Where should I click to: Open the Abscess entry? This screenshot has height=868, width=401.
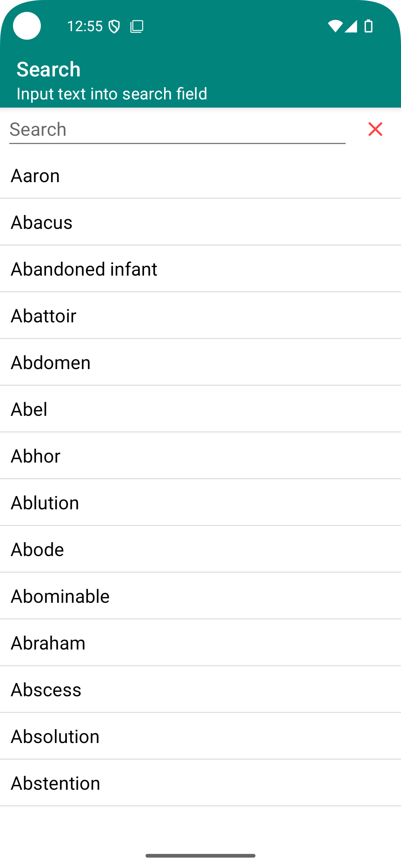[200, 690]
